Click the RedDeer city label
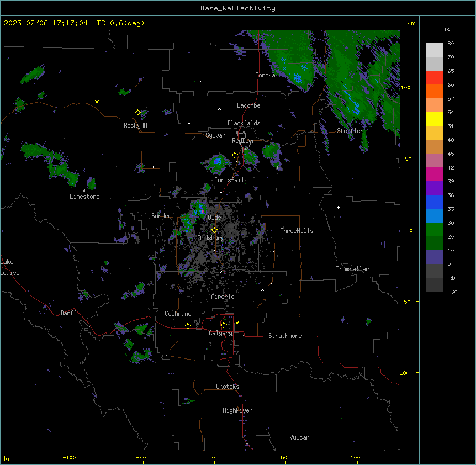The image size is (476, 465). [x=243, y=141]
